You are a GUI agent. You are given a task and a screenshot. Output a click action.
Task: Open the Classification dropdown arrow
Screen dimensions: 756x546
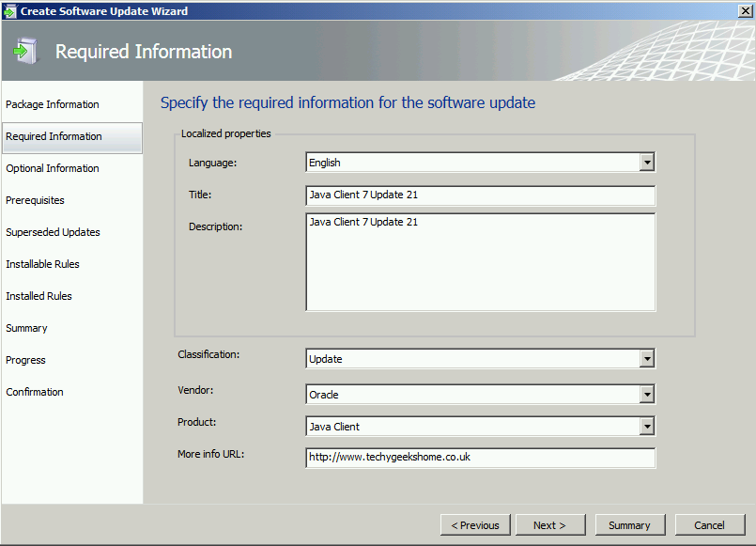point(647,359)
